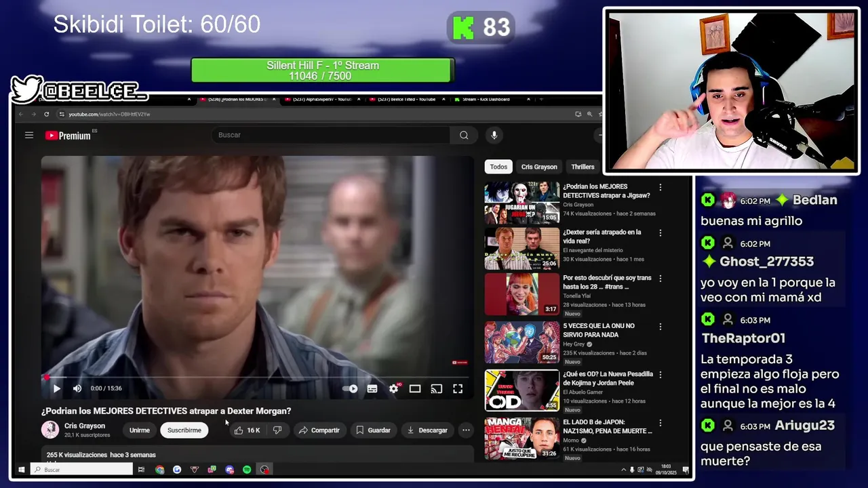Open Spotify from the taskbar
The height and width of the screenshot is (488, 868).
click(x=247, y=469)
